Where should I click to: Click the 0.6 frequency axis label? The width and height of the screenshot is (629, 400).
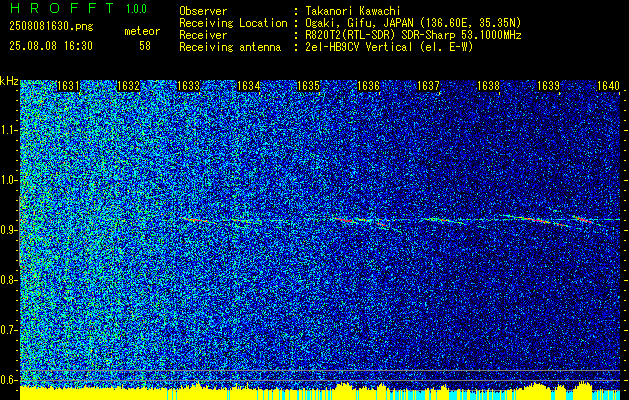coord(8,380)
